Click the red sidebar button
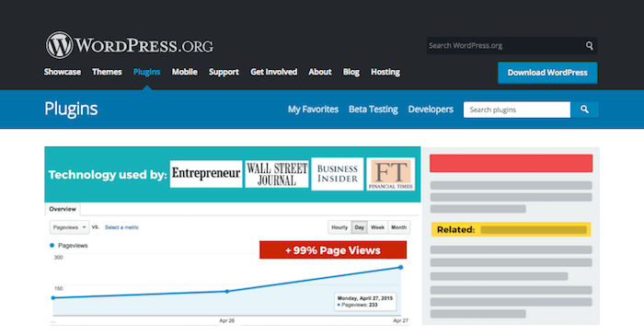The image size is (644, 336). pyautogui.click(x=511, y=163)
